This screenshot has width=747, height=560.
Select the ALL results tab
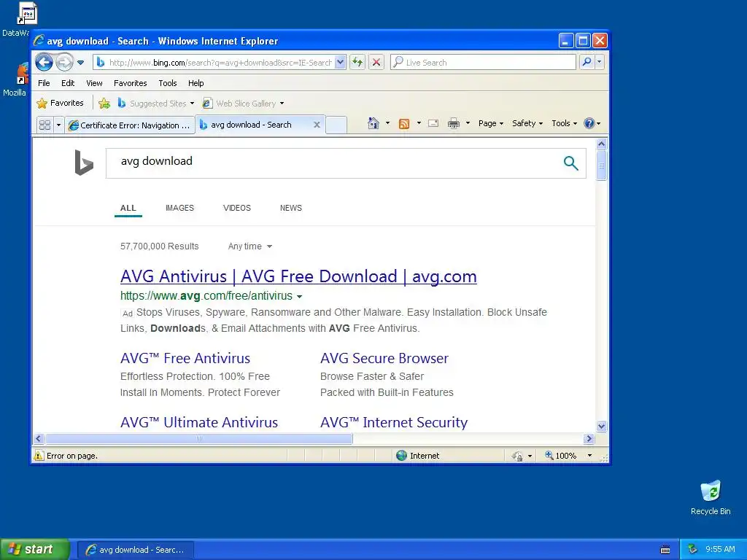128,208
